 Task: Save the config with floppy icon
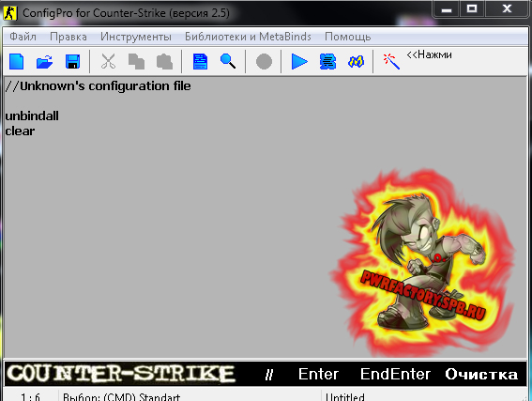[x=72, y=62]
